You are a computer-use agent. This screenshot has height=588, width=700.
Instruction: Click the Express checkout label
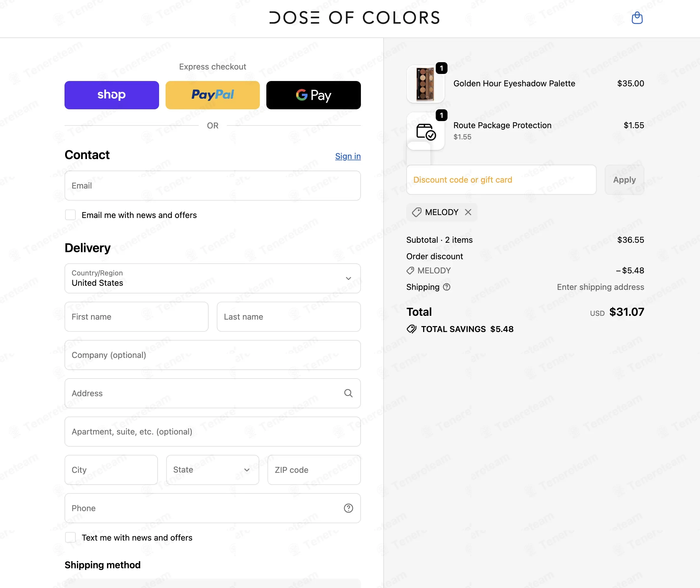click(x=213, y=67)
